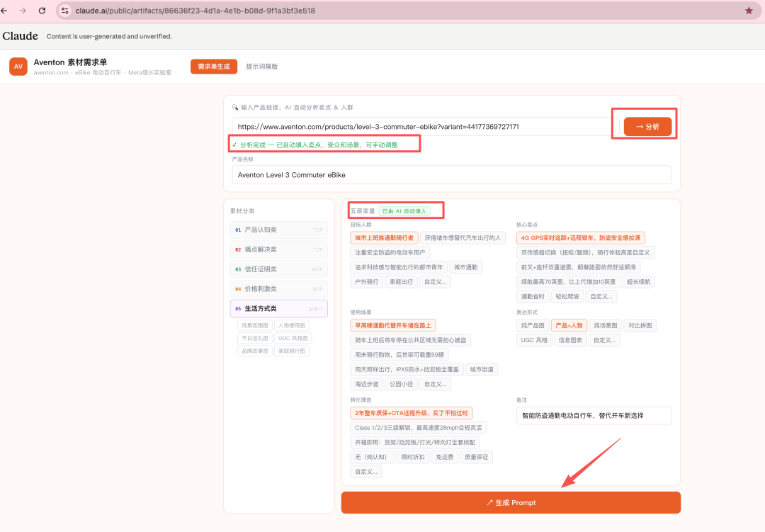
Task: Toggle audience 厌倦堵车想替代汽车出行的人
Action: 463,238
